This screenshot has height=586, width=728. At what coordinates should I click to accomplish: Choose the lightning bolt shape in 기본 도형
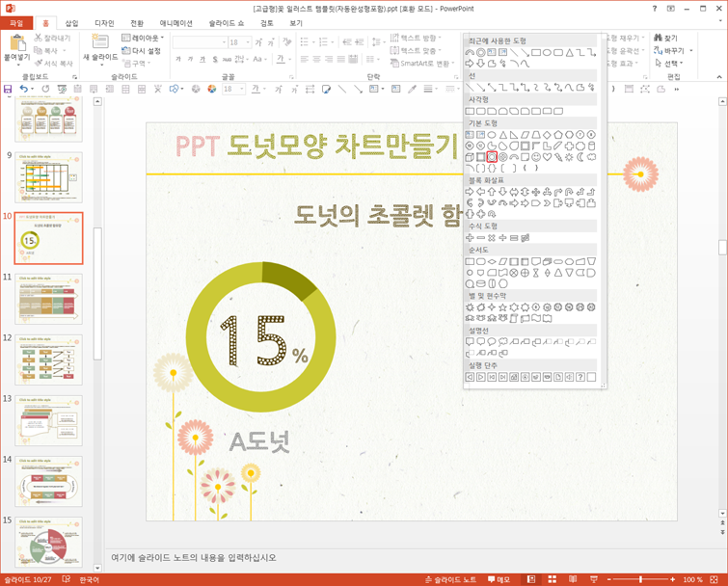pyautogui.click(x=558, y=157)
